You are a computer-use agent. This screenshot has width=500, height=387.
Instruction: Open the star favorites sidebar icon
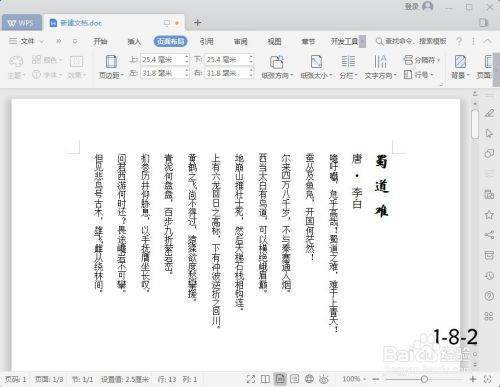(489, 215)
